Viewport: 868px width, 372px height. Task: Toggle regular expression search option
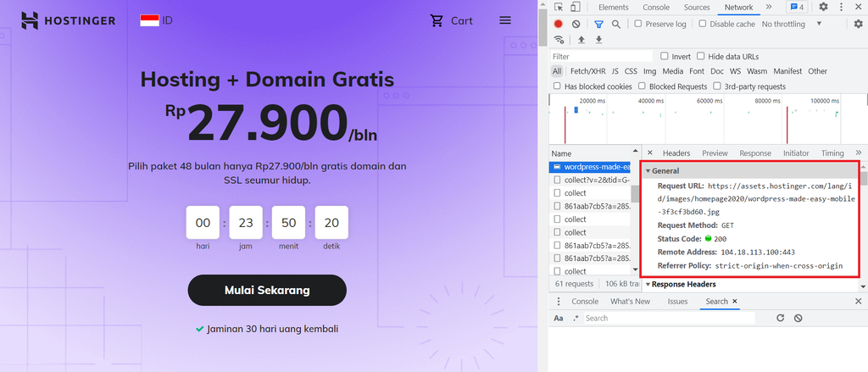click(x=576, y=319)
